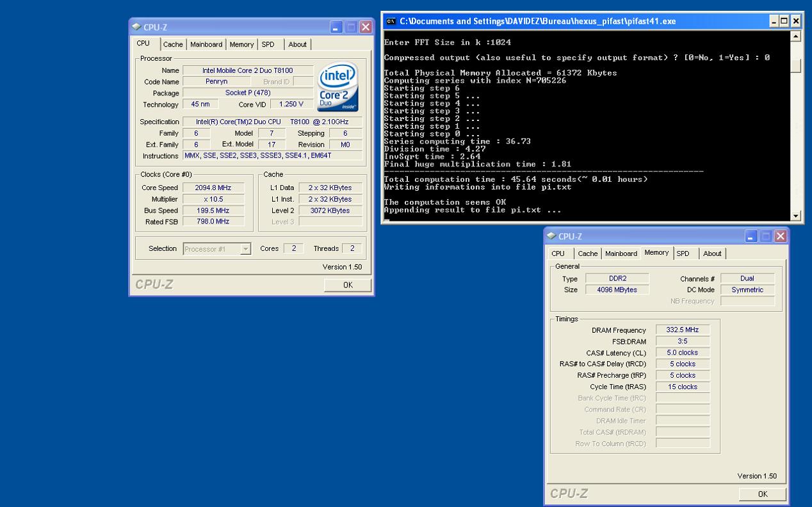Image resolution: width=812 pixels, height=507 pixels.
Task: Click the Code Name Penryn field
Action: tap(216, 82)
